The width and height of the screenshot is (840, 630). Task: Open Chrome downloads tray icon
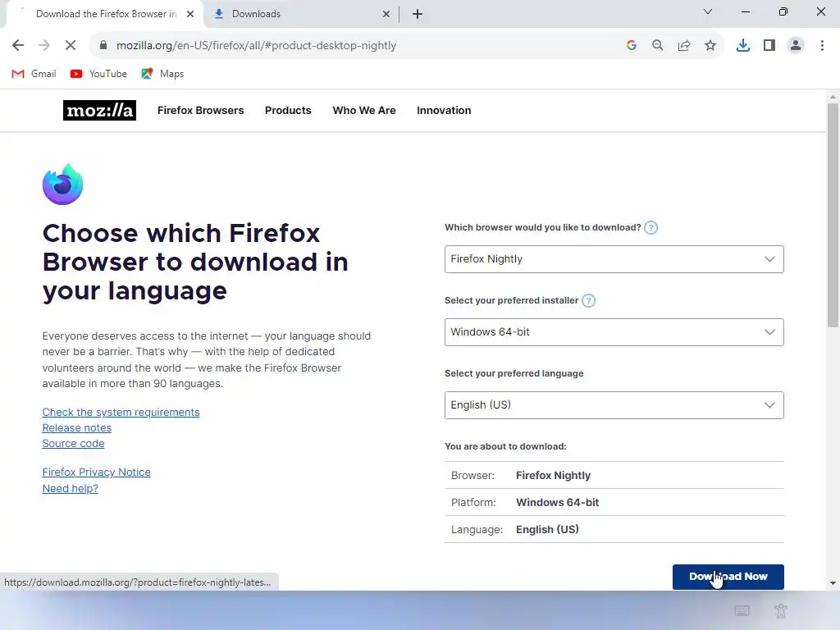(743, 46)
